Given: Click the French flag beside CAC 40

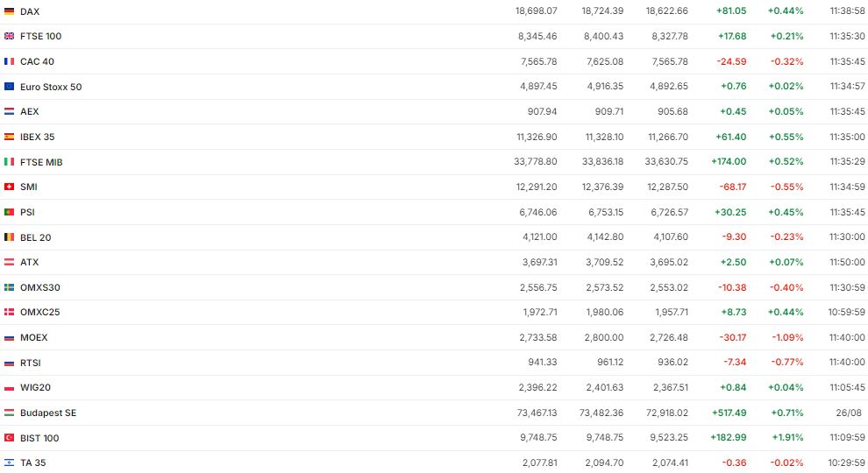Looking at the screenshot, I should pyautogui.click(x=9, y=61).
